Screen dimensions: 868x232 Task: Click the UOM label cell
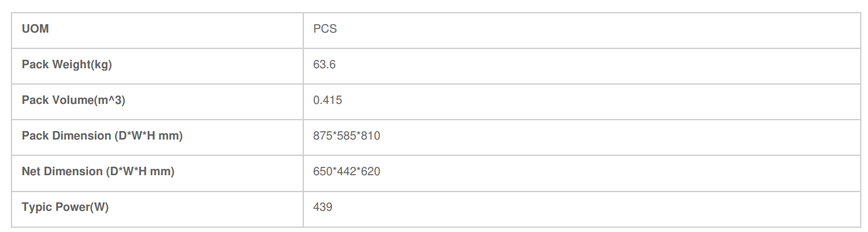[x=157, y=30]
